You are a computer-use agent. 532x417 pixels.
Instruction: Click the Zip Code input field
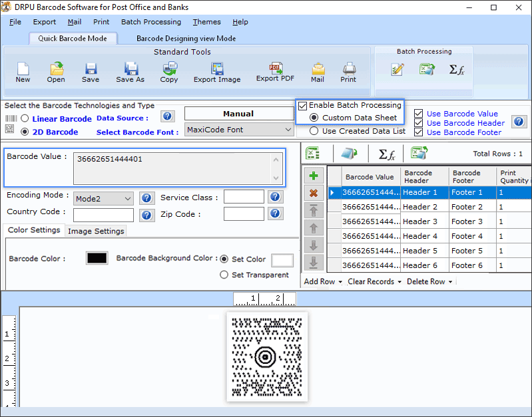click(244, 213)
